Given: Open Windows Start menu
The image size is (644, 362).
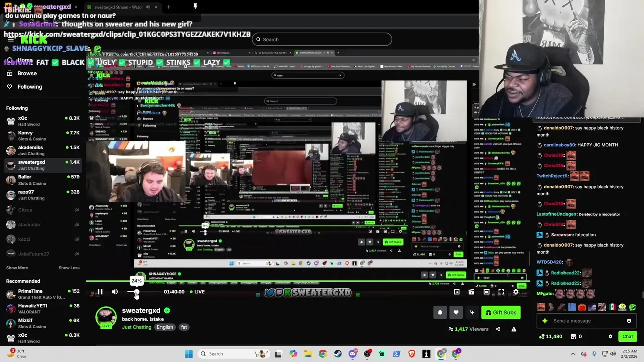Looking at the screenshot, I should pos(189,354).
